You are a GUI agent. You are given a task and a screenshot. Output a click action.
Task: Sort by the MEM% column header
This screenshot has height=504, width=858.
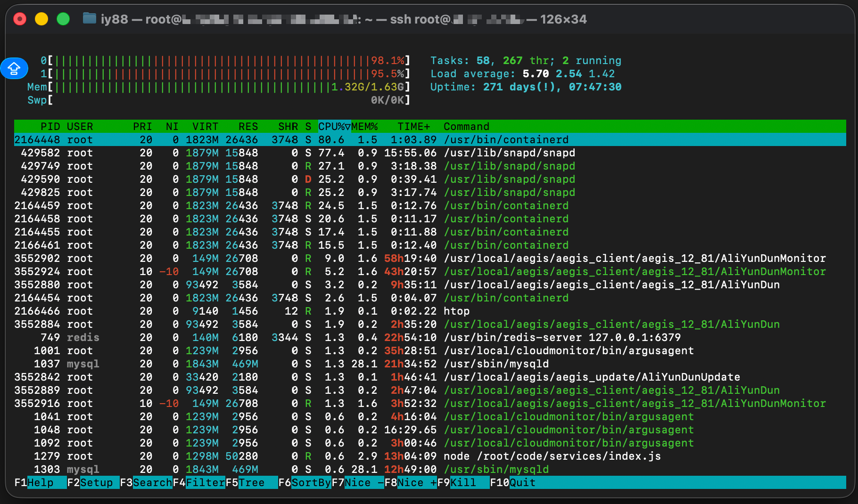point(364,127)
